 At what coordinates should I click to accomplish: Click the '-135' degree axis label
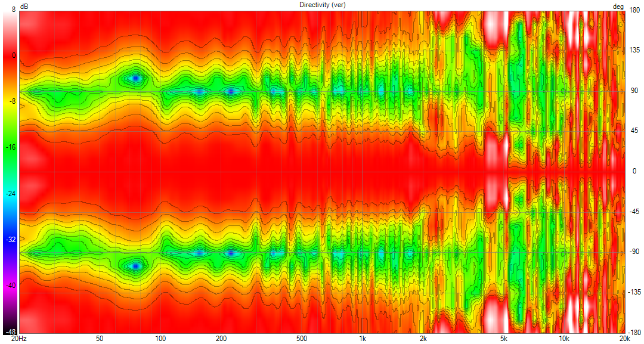pos(635,292)
